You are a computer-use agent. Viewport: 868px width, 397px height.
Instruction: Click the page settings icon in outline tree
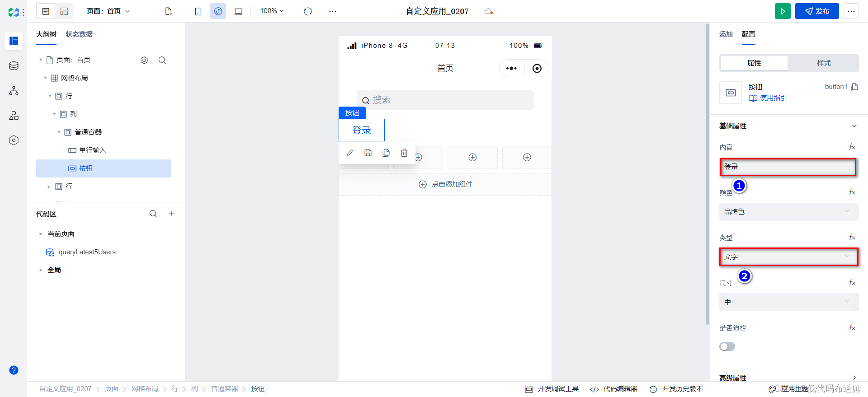tap(144, 60)
